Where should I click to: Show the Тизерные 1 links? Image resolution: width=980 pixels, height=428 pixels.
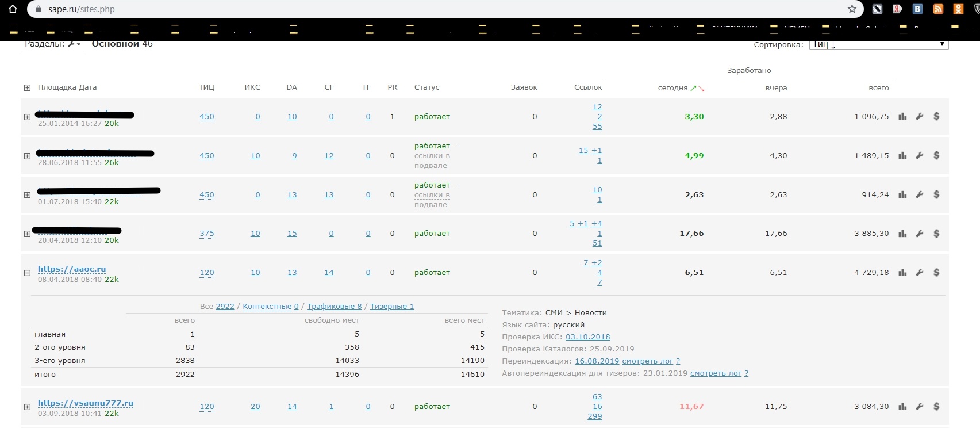[392, 307]
